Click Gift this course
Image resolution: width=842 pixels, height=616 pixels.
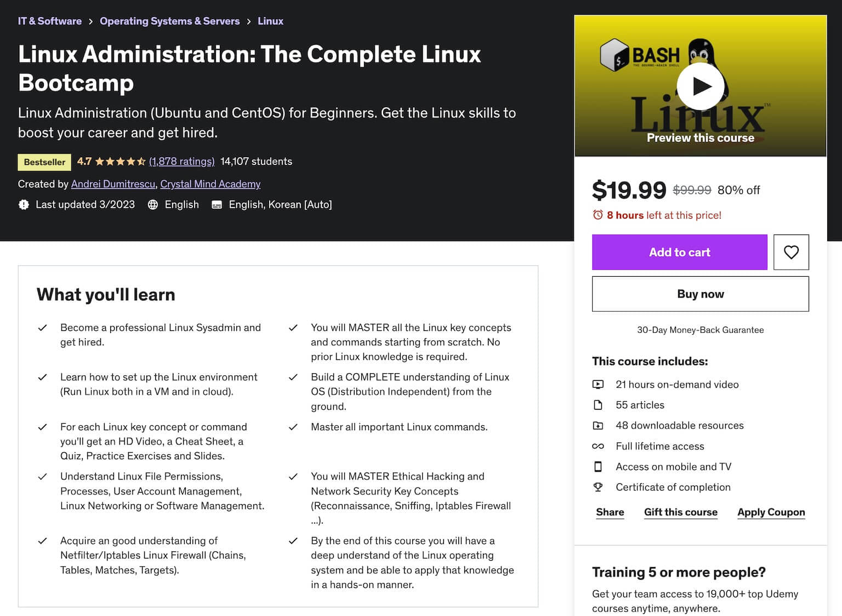point(680,512)
